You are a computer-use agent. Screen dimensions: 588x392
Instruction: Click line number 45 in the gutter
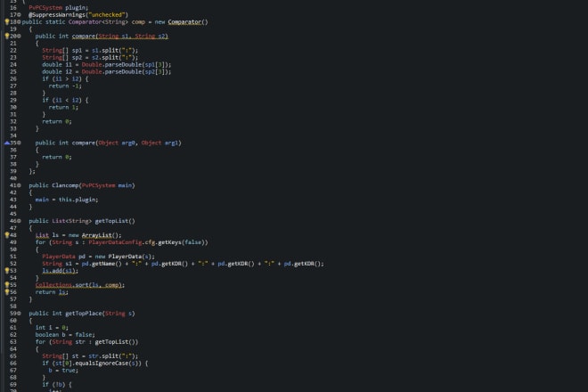click(x=13, y=214)
